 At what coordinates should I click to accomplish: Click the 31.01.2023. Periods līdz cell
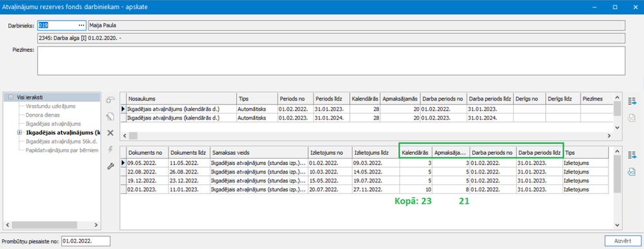pyautogui.click(x=332, y=109)
